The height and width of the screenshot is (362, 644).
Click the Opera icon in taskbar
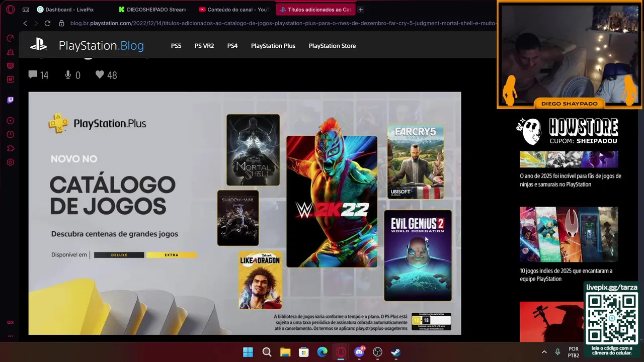(341, 352)
